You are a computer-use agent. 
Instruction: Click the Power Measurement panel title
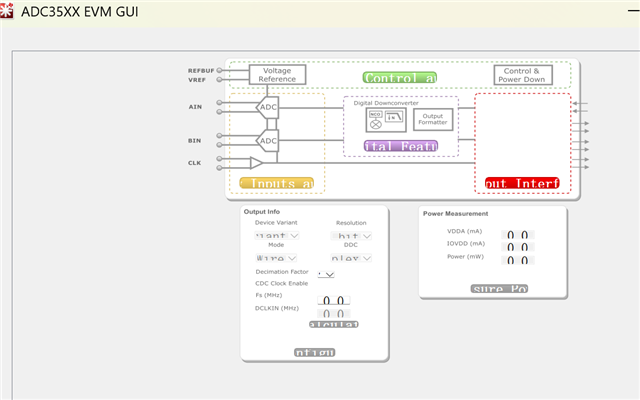click(456, 213)
